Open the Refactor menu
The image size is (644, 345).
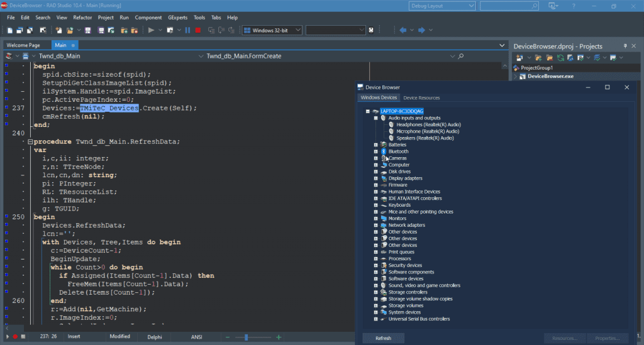click(x=82, y=18)
